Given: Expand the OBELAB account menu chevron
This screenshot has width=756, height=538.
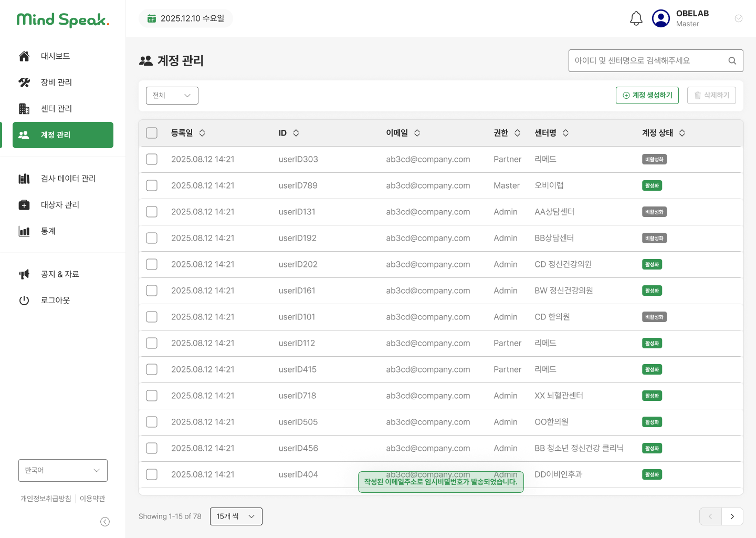Looking at the screenshot, I should (x=739, y=18).
